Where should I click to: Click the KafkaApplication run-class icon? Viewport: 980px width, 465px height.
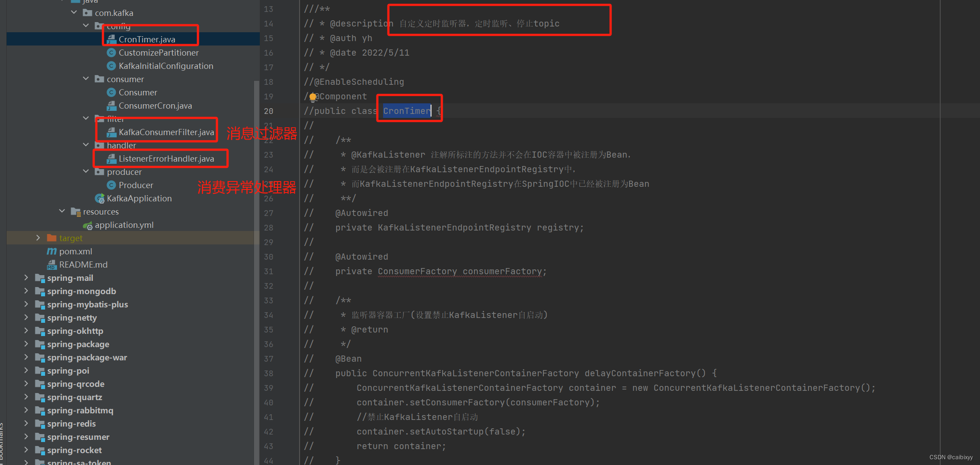(x=100, y=198)
